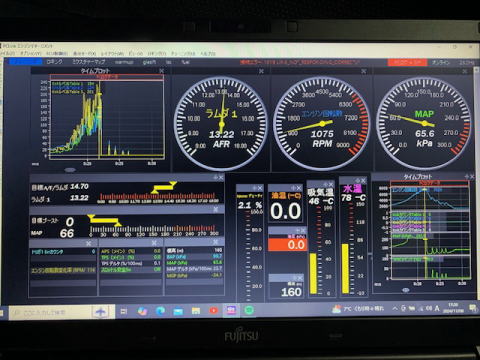Close the ラムダ1 AFR gauge panel

coord(261,71)
